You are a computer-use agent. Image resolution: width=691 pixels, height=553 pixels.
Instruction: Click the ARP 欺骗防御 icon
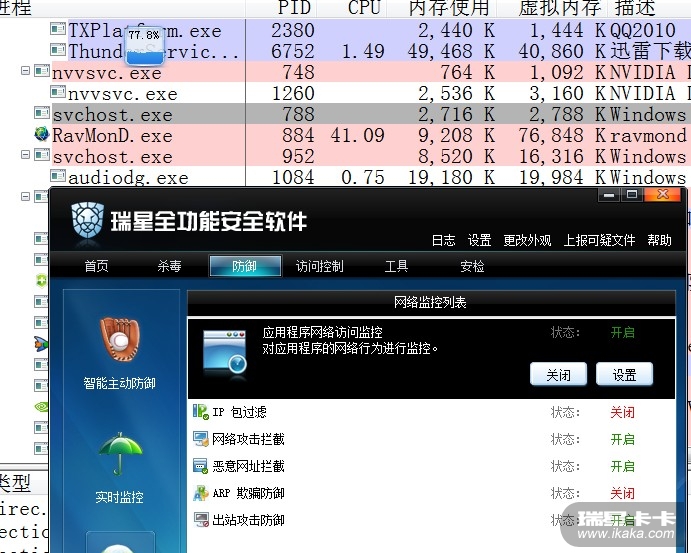click(x=201, y=493)
